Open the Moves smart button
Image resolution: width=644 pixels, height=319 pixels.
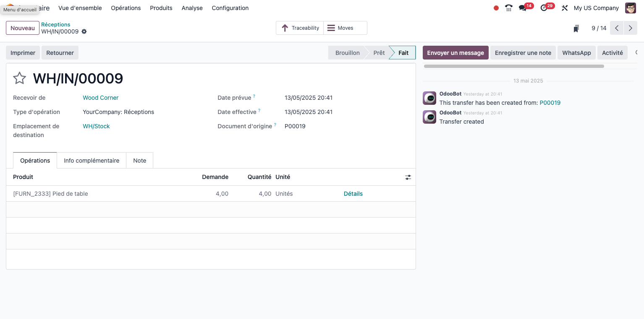pyautogui.click(x=345, y=28)
